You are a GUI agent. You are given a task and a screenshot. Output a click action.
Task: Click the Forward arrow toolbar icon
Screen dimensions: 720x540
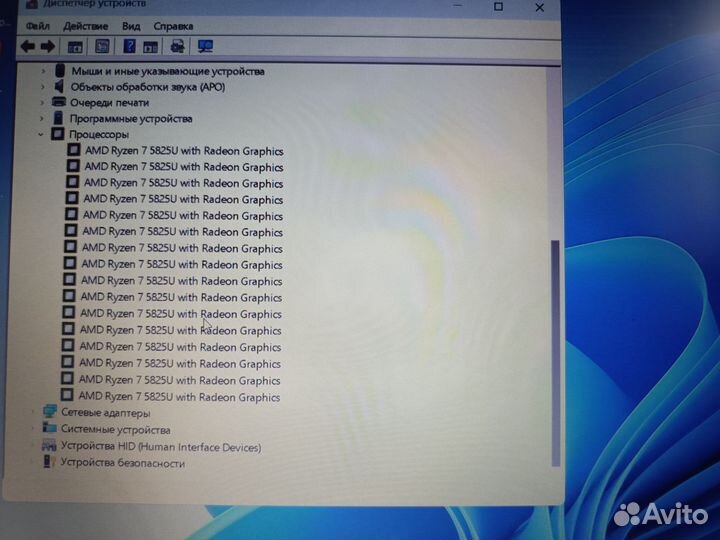[48, 46]
